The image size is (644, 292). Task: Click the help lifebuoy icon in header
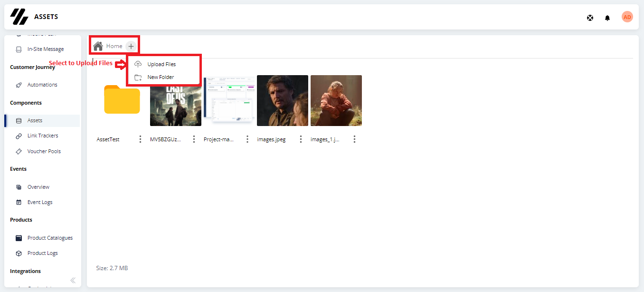[590, 18]
